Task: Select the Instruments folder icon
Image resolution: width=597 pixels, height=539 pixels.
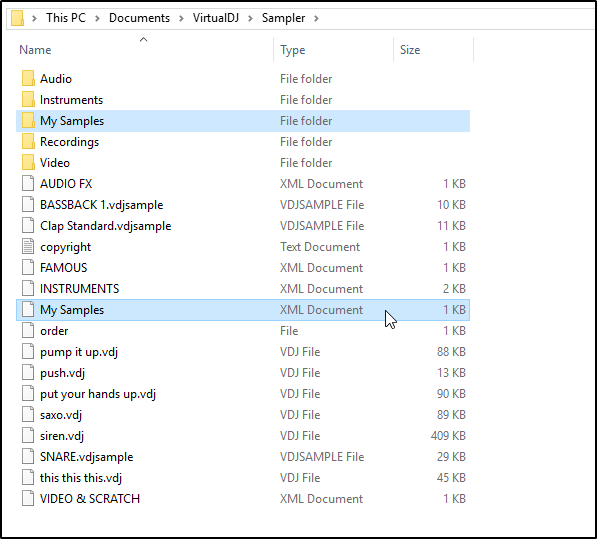Action: 28,99
